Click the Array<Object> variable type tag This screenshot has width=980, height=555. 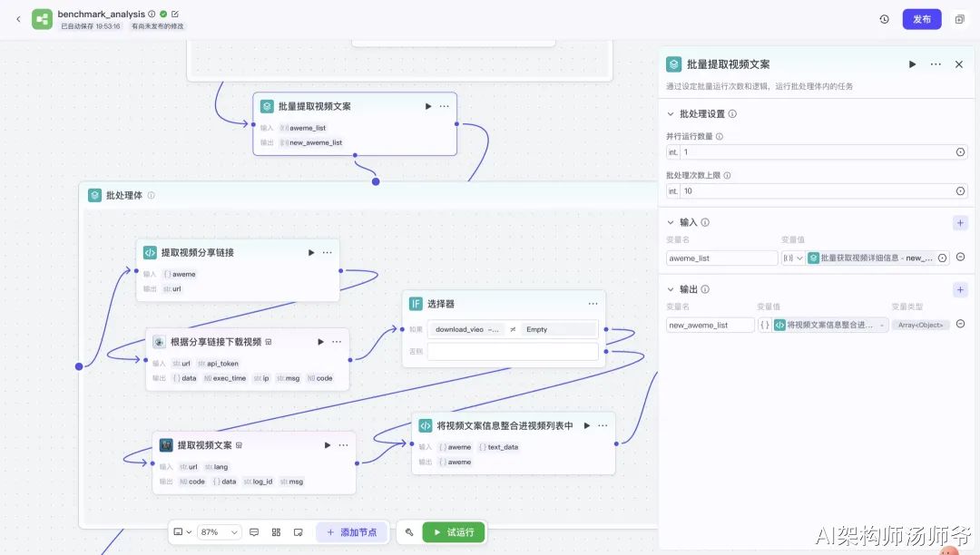click(x=921, y=326)
